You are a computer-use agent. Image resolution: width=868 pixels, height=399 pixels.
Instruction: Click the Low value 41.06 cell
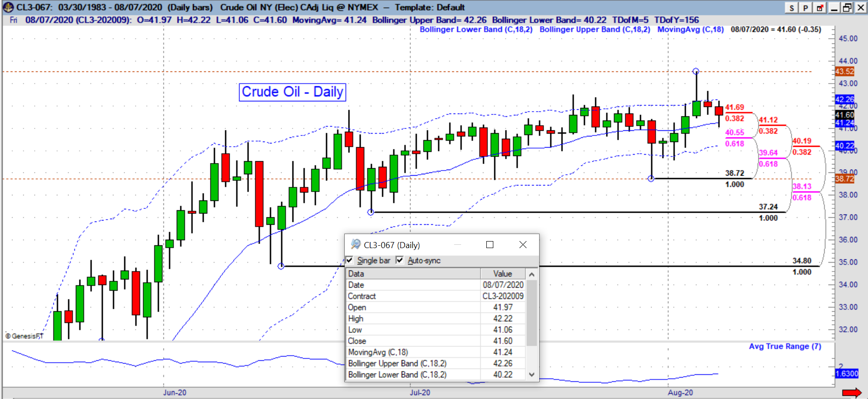coord(503,330)
